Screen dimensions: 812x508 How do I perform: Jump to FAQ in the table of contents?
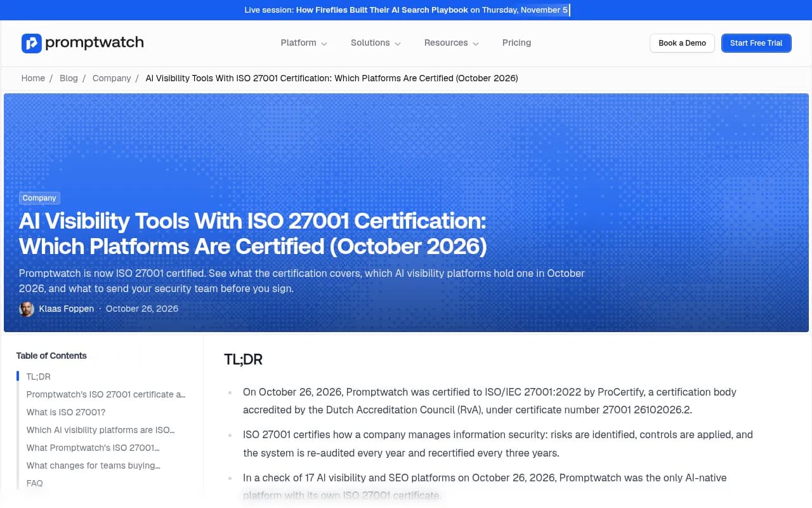pos(35,483)
